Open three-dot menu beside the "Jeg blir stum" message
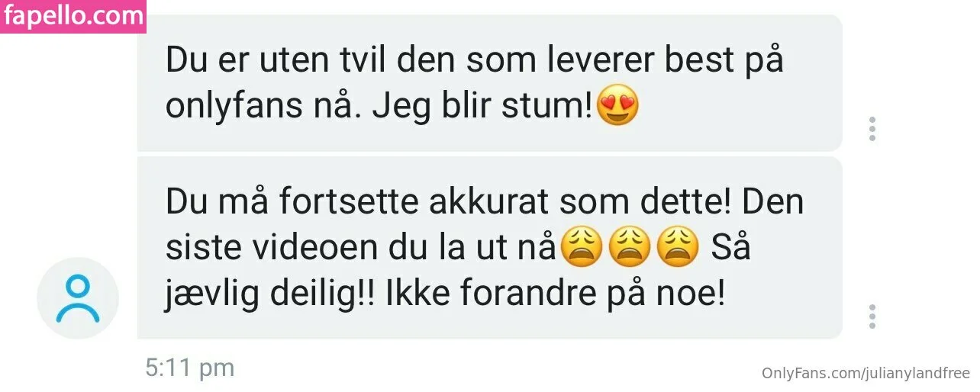Screen dimensions: 980x392 [x=872, y=129]
